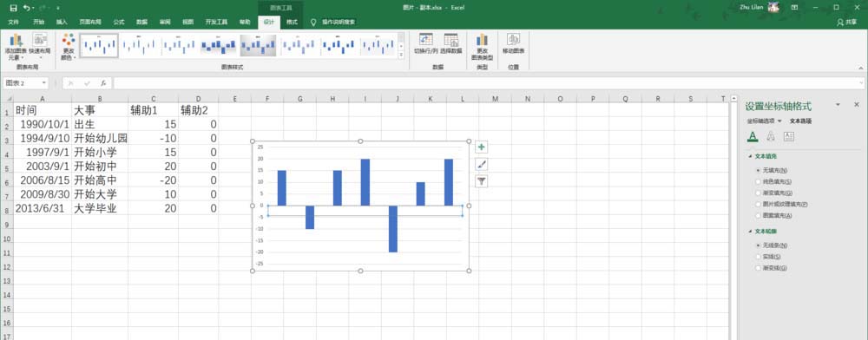Click 更改图表类型 (Change Chart Type) icon
868x340 pixels.
(x=482, y=40)
